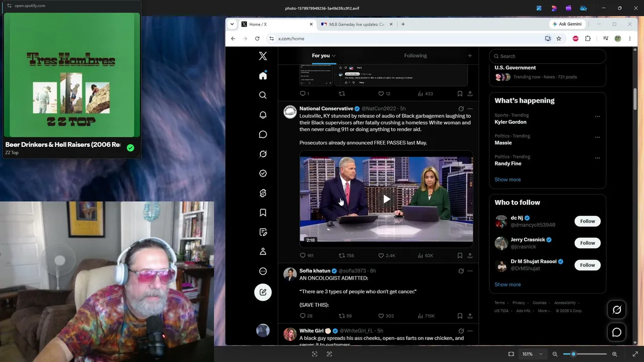Image resolution: width=644 pixels, height=362 pixels.
Task: Open the floating Grok button
Action: tap(617, 310)
